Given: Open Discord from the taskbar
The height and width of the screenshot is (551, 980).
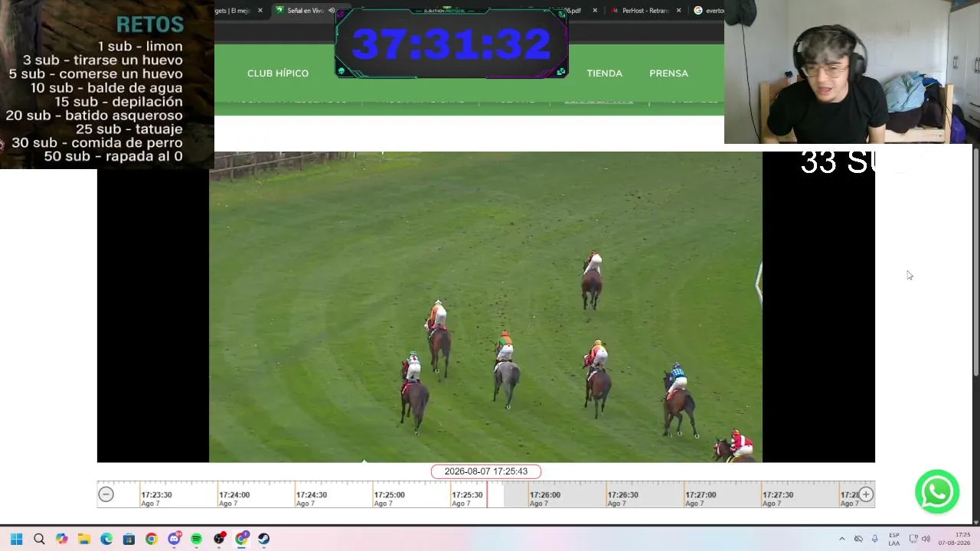Looking at the screenshot, I should [174, 539].
